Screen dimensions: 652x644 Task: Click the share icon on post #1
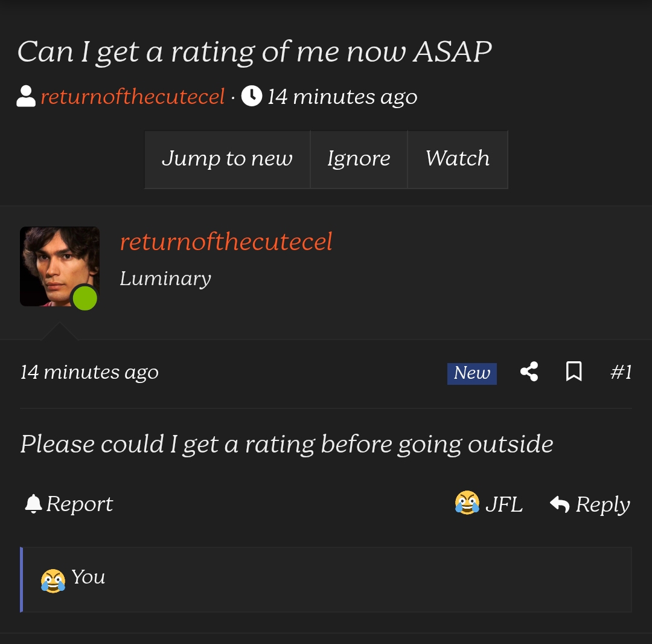tap(529, 372)
